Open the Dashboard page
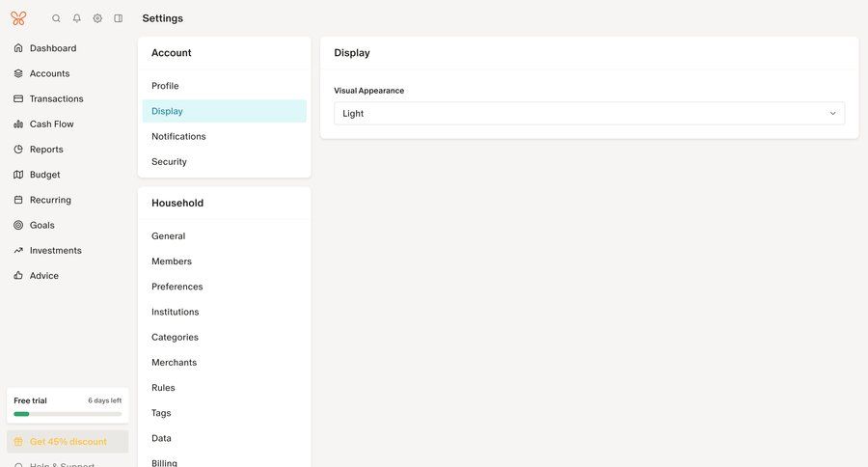Viewport: 868px width, 467px height. 53,48
